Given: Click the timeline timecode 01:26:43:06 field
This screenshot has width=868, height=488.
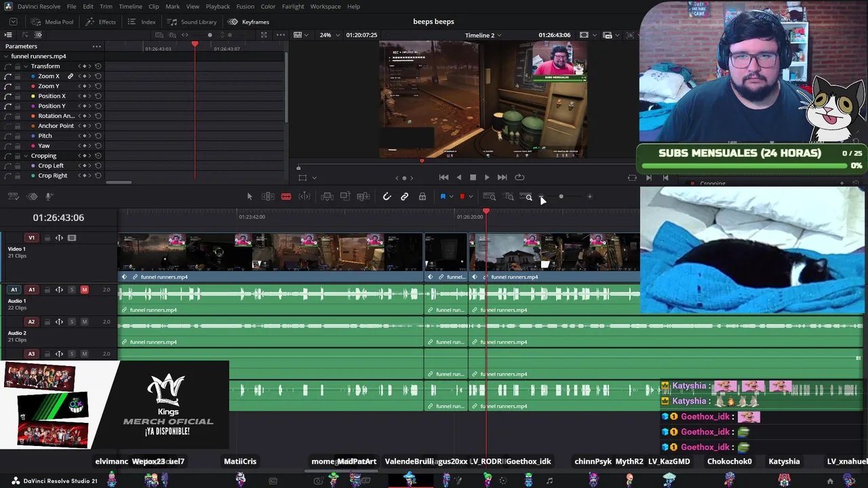Looking at the screenshot, I should (x=58, y=218).
